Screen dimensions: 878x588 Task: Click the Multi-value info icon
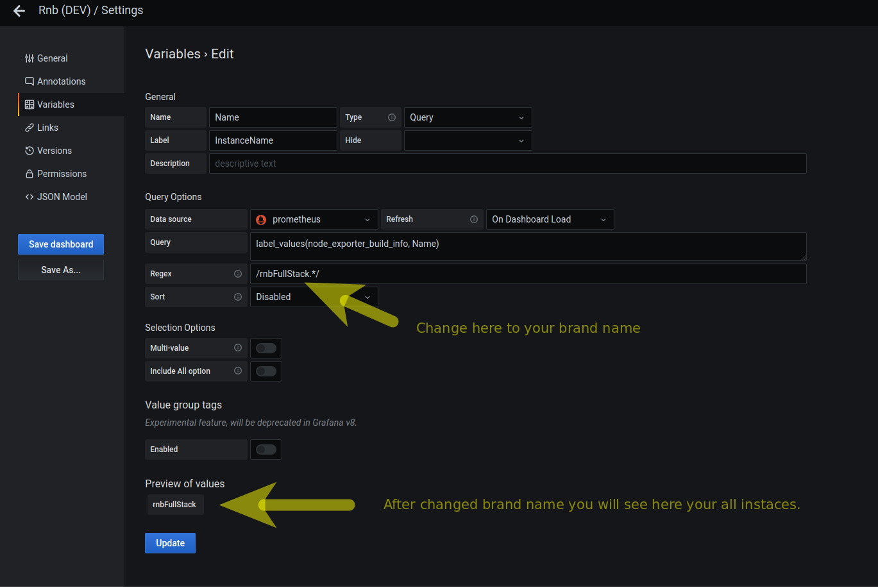point(238,348)
